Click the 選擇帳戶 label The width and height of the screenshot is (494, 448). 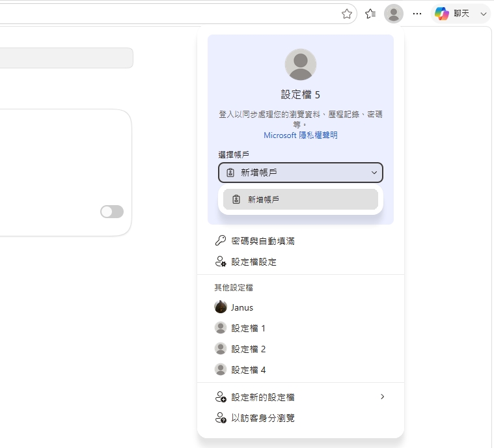tap(234, 154)
